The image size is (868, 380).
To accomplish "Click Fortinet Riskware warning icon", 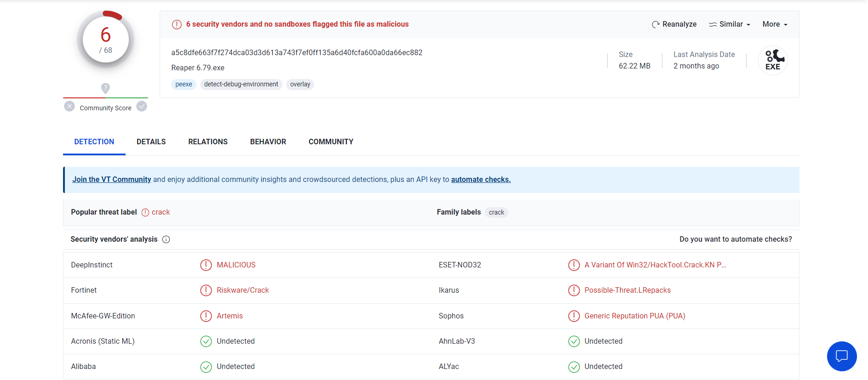I will (x=206, y=290).
